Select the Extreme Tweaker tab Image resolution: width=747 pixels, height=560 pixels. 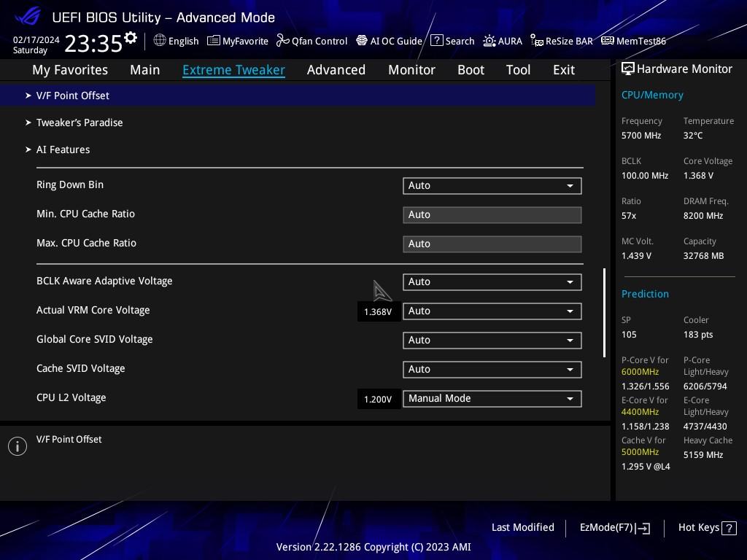234,70
